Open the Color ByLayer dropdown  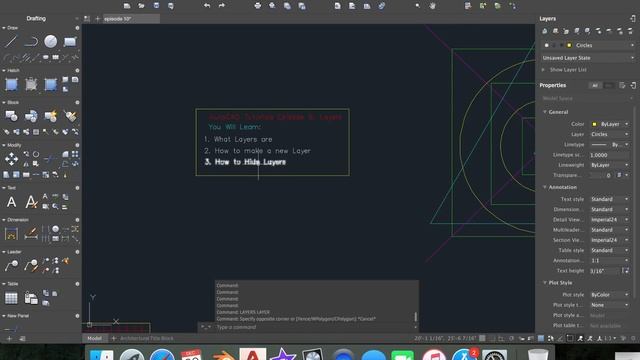[x=610, y=124]
